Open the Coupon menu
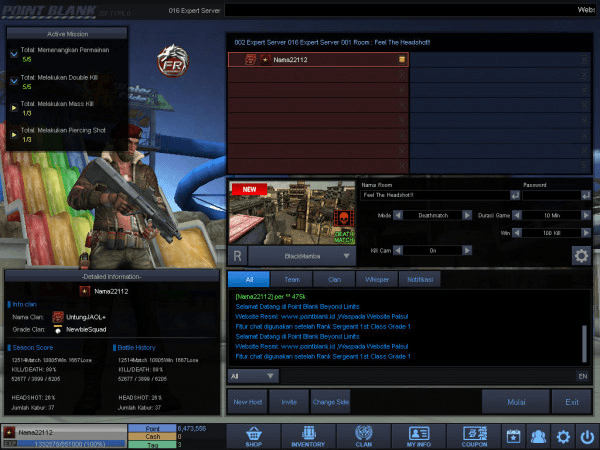 click(475, 436)
